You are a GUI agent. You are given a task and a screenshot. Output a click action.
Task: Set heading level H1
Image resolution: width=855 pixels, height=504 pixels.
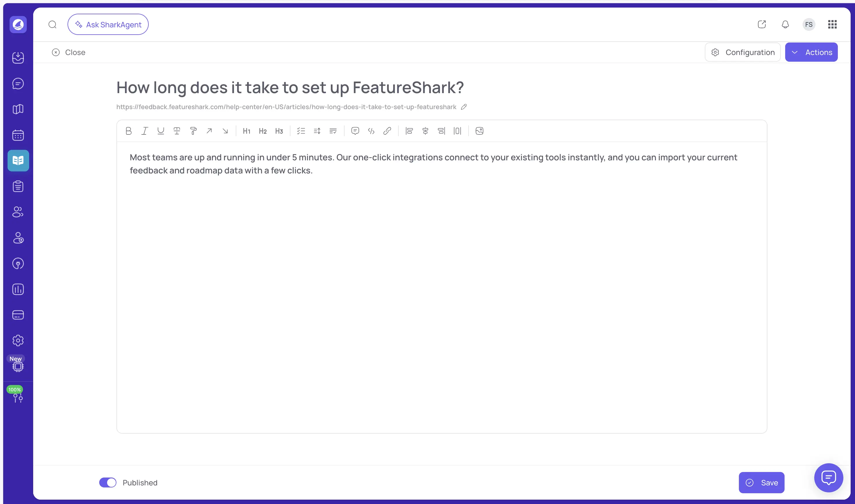click(246, 131)
